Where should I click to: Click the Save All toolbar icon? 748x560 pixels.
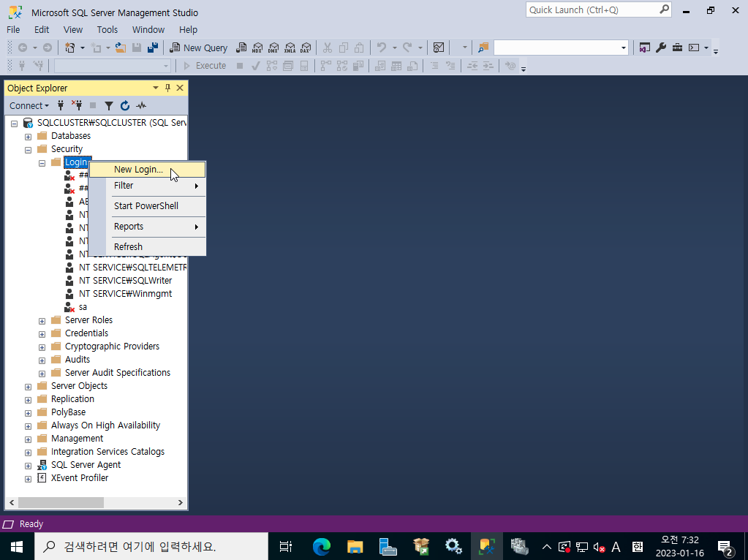coord(153,48)
